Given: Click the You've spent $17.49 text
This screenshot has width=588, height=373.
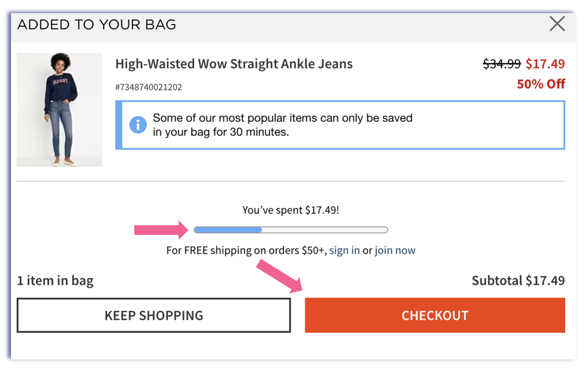Looking at the screenshot, I should [x=291, y=210].
